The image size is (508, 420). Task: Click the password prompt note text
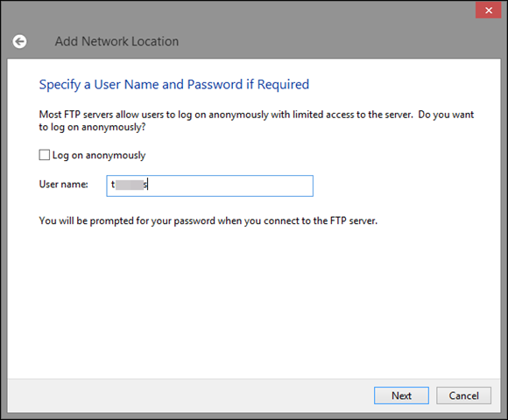208,221
